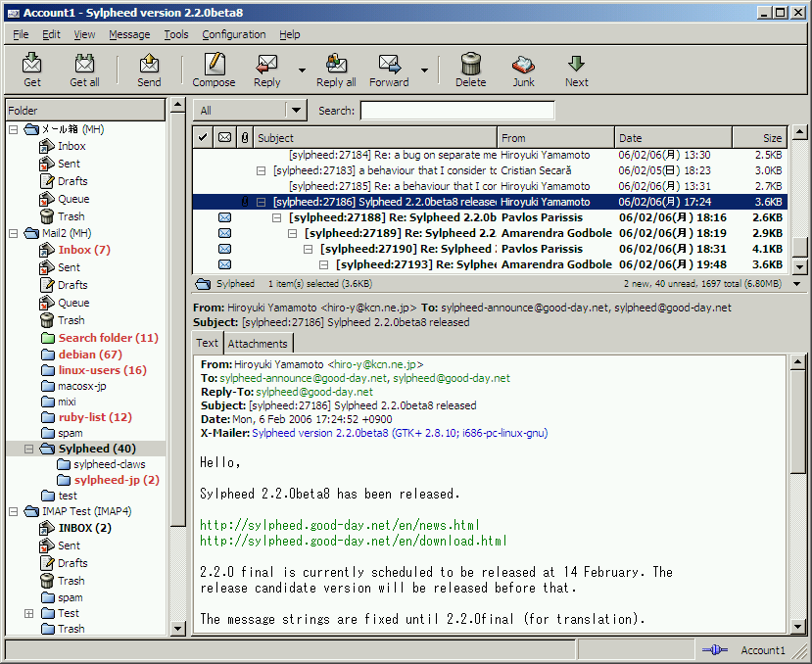Expand the IMAP Test folder named Test
Viewport: 812px width, 664px height.
(29, 614)
